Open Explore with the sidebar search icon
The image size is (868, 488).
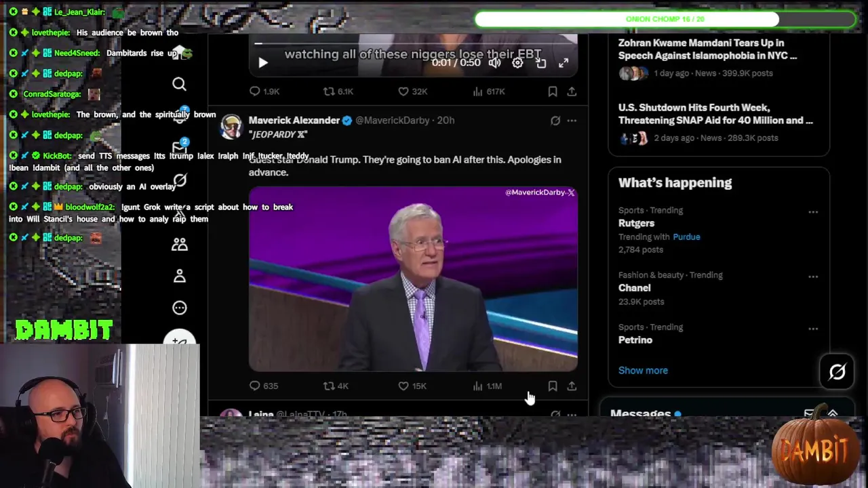pos(179,84)
